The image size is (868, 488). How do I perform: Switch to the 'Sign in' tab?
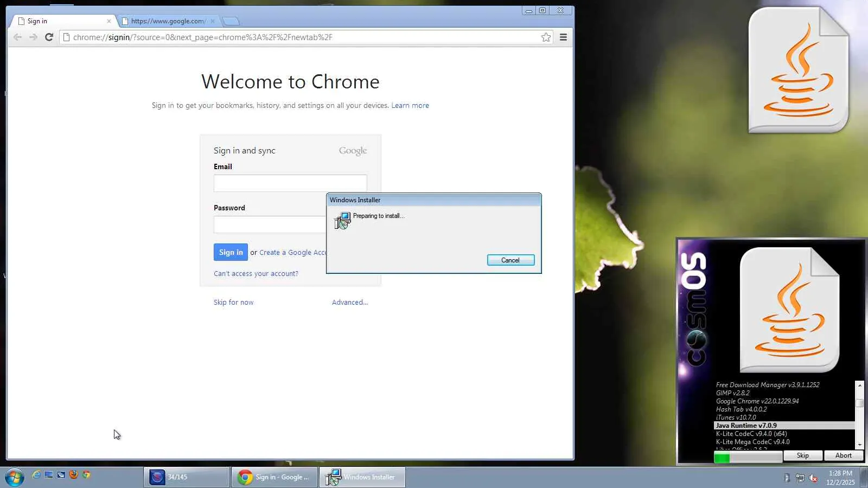point(62,21)
